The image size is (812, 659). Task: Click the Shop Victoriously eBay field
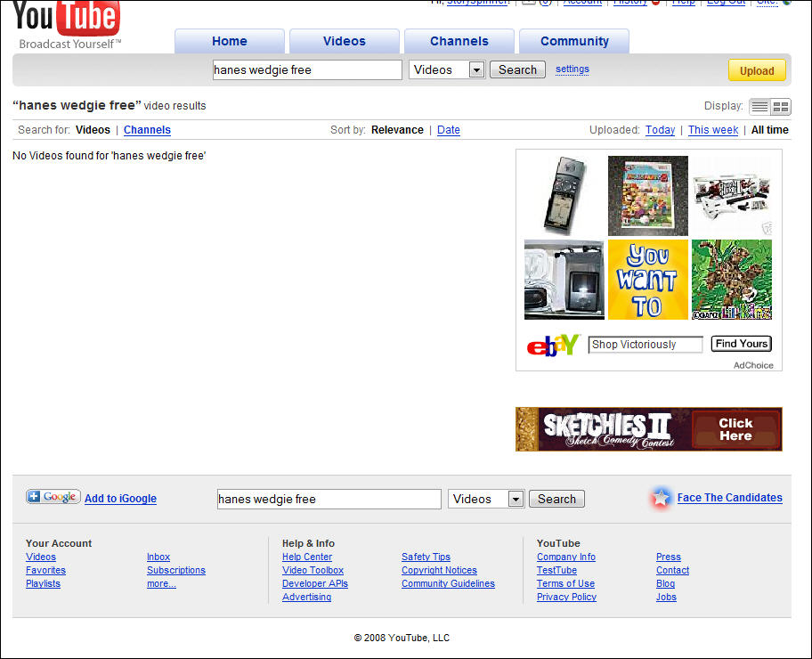[646, 345]
